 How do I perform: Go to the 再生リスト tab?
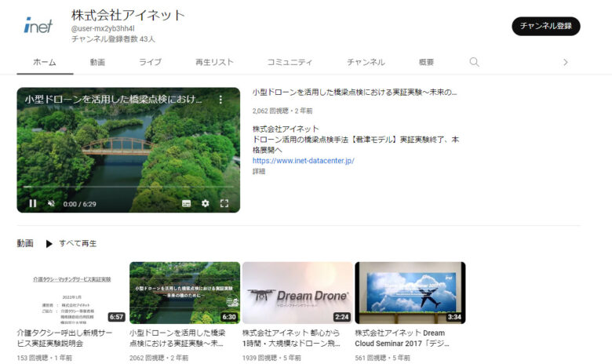point(214,62)
